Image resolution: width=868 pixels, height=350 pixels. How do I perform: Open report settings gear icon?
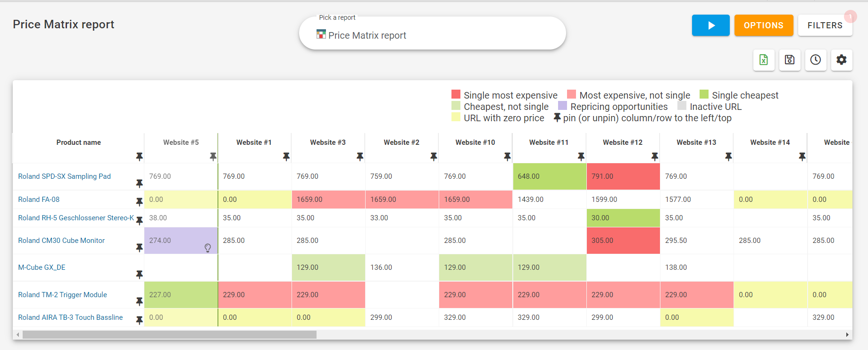click(842, 60)
